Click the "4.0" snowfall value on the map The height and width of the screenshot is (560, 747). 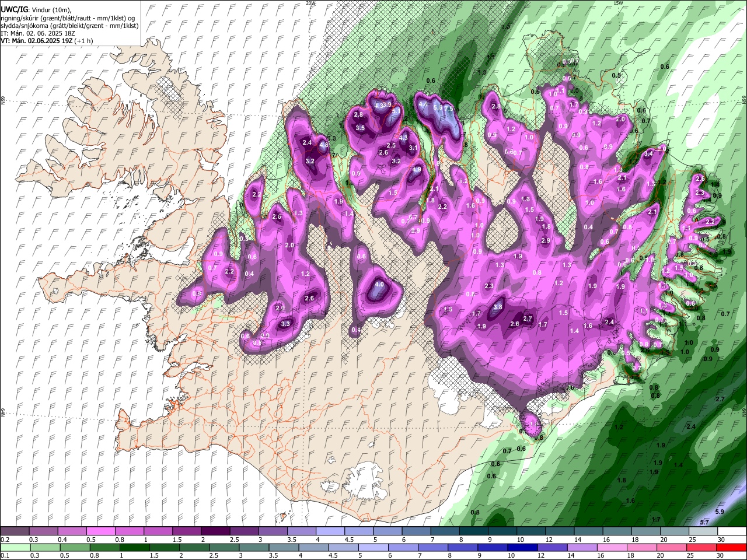[x=379, y=284]
